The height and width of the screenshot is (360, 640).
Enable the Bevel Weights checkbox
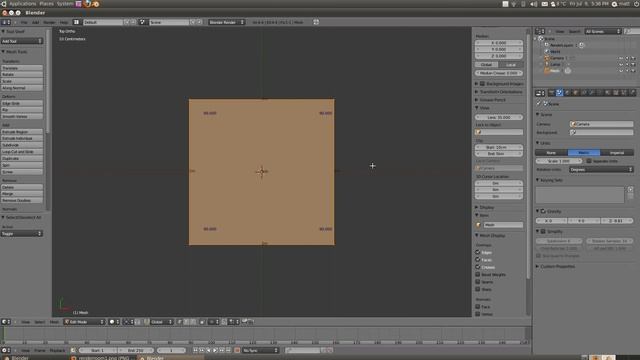pos(478,274)
